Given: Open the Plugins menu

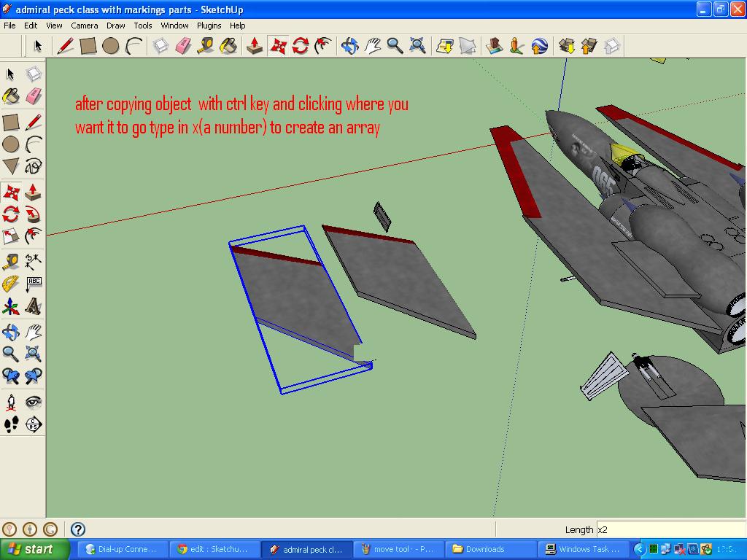Looking at the screenshot, I should [209, 26].
